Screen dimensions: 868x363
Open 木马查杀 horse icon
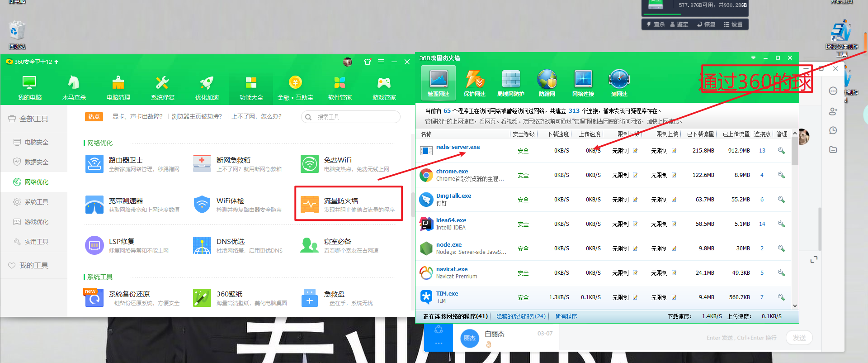tap(74, 87)
